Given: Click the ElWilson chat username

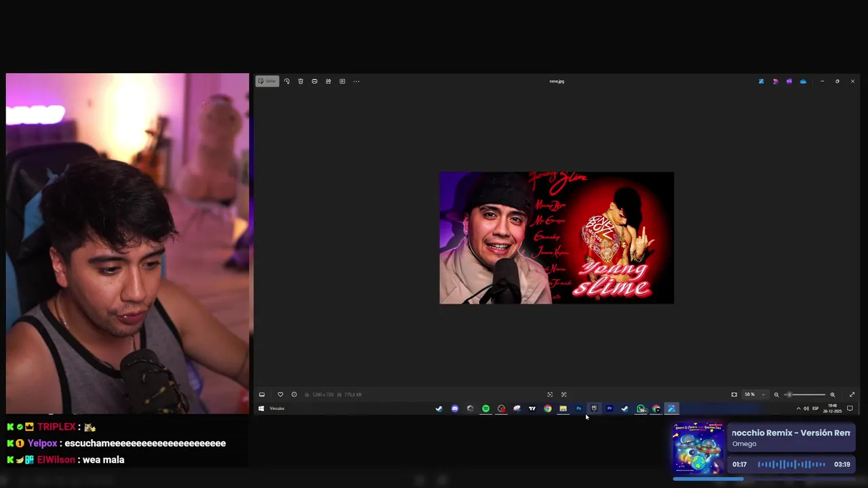Looking at the screenshot, I should tap(56, 460).
